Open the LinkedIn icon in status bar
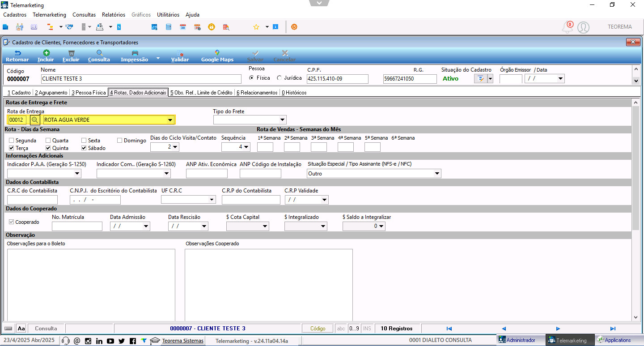Viewport: 644px width, 346px height. [x=99, y=341]
